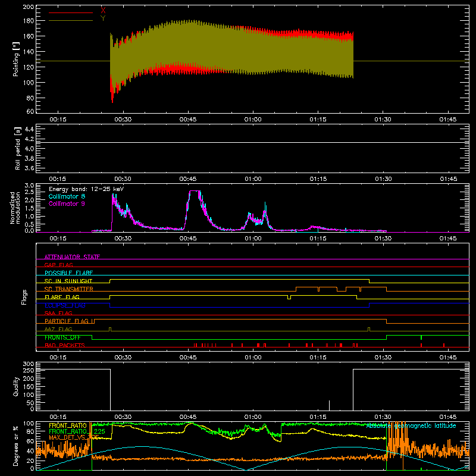Click the 250 tick on the Quality axis
Screen dimensions: 476x476
[x=28, y=370]
